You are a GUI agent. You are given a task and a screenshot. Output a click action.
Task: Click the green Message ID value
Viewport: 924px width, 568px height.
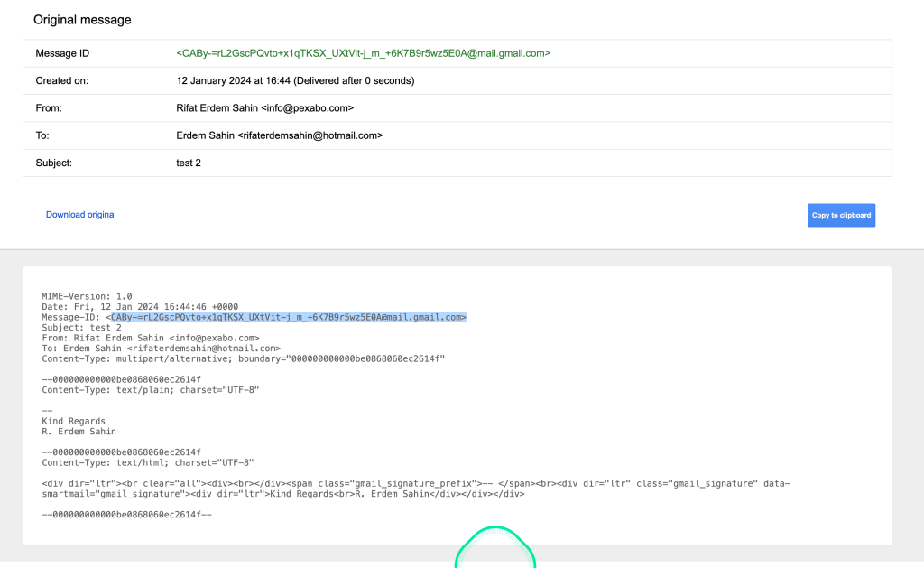[x=363, y=53]
